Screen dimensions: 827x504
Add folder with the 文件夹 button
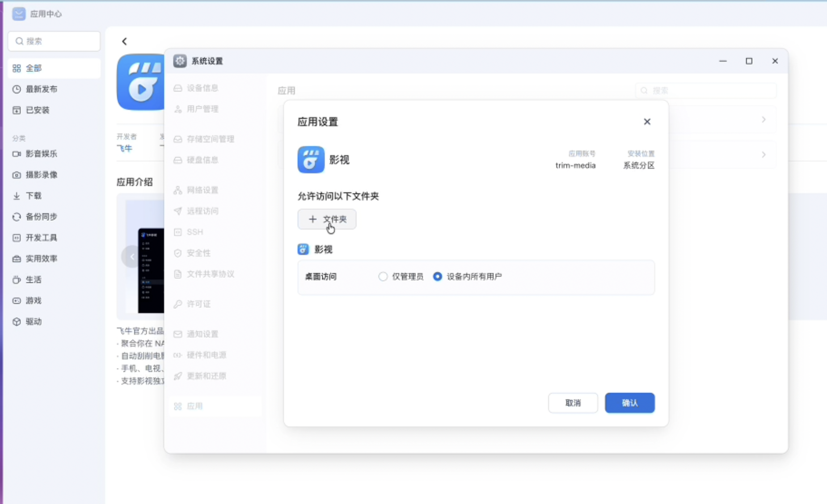pyautogui.click(x=327, y=219)
